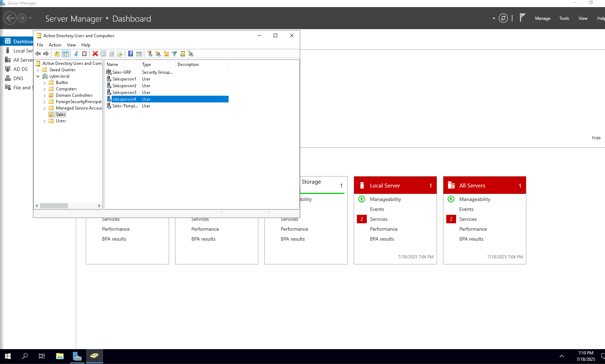Toggle the Show/Hide Console Tree icon
The width and height of the screenshot is (605, 364).
click(x=65, y=54)
